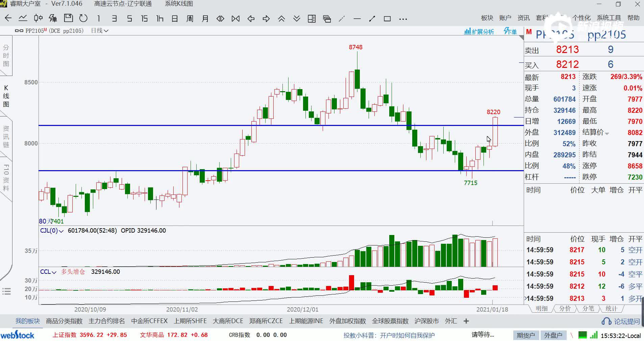
Task: Open the 日线 period dropdown
Action: (100, 31)
